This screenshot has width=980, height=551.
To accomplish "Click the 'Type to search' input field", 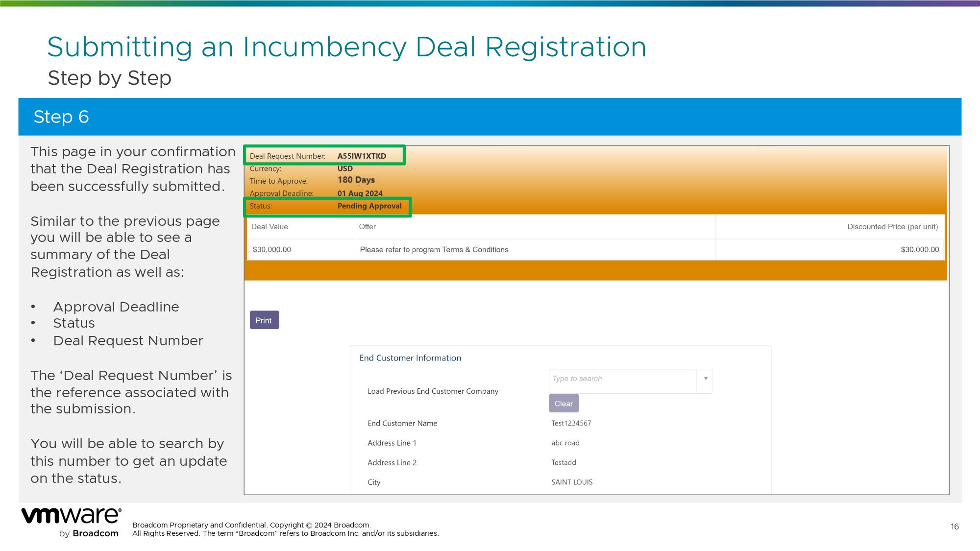I will (622, 379).
